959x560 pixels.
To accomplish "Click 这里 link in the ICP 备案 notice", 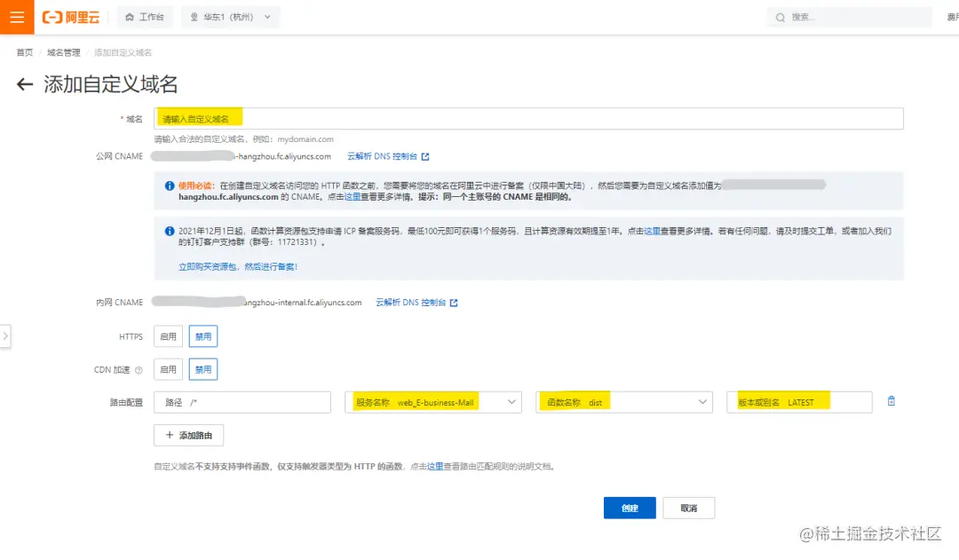I will point(652,231).
